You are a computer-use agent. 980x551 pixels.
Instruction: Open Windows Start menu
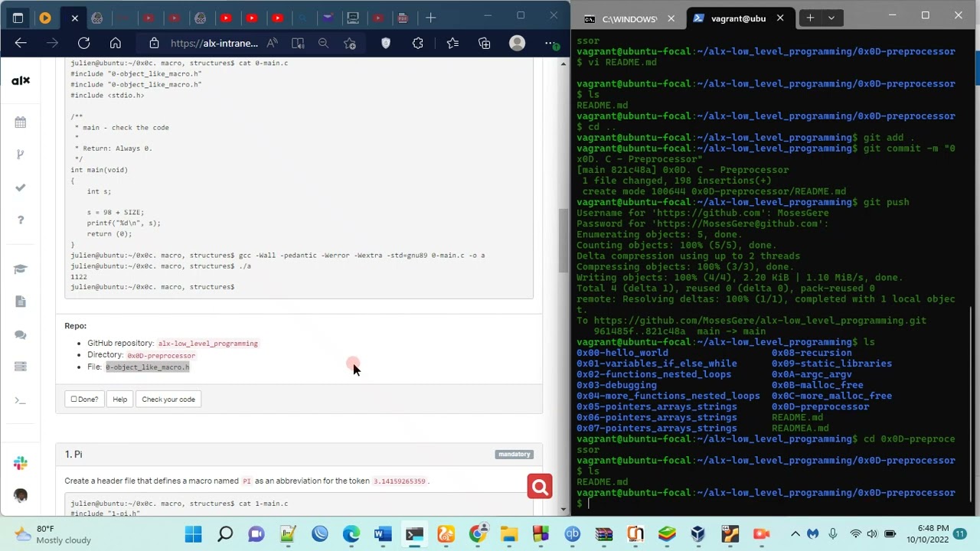(x=193, y=534)
